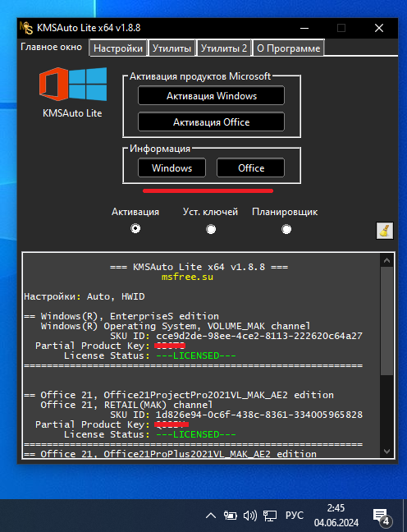
Task: Click the broom clear-log icon
Action: pyautogui.click(x=385, y=231)
